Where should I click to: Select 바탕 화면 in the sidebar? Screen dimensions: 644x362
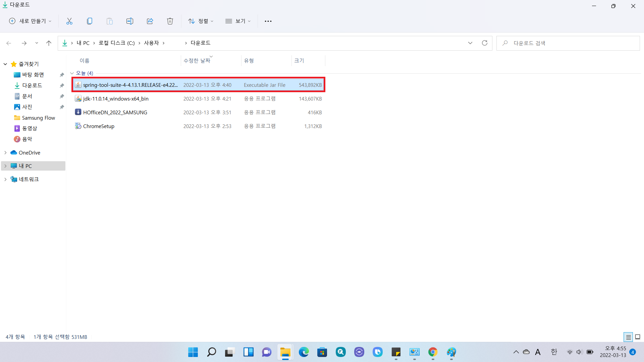(33, 75)
